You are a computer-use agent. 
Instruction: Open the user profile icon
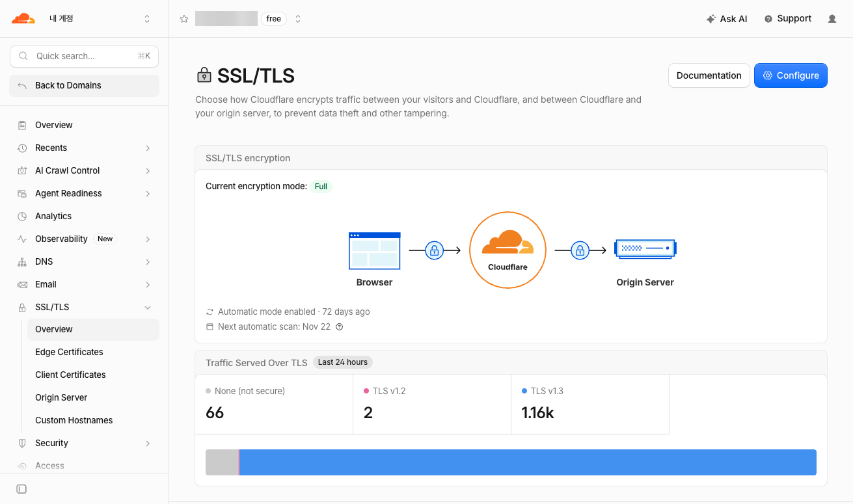pyautogui.click(x=832, y=19)
